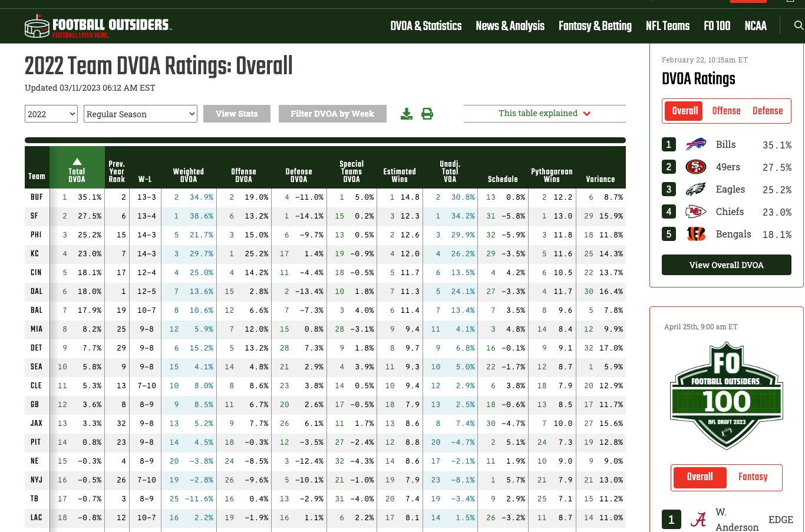The image size is (805, 532).
Task: Open the Regular Season dropdown
Action: coord(141,114)
